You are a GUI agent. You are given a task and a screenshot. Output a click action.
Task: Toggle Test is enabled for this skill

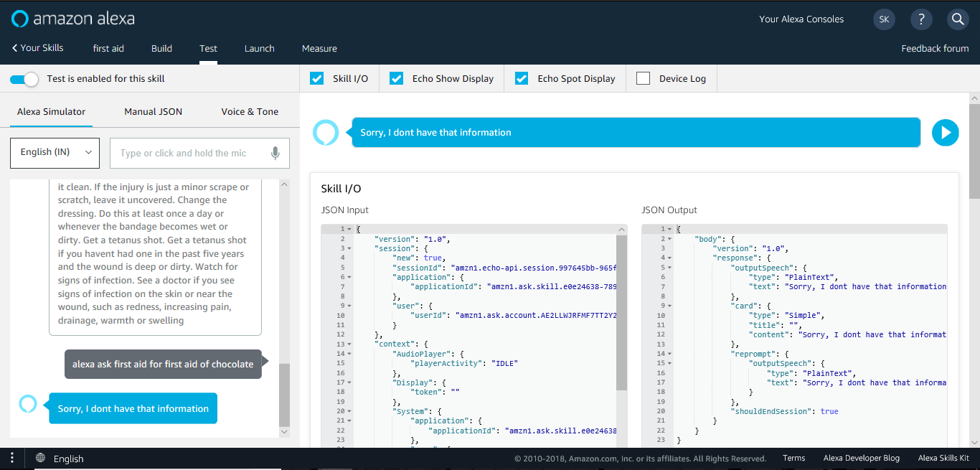coord(24,79)
